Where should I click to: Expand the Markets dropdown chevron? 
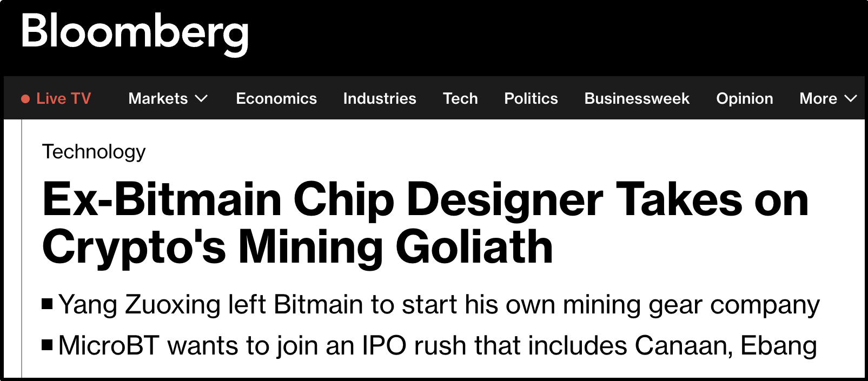(201, 99)
